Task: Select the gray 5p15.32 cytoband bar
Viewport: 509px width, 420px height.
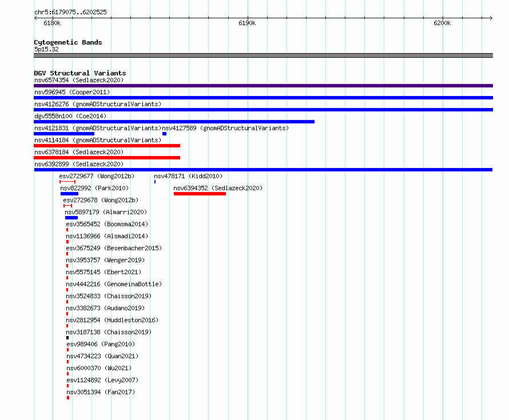Action: point(263,55)
